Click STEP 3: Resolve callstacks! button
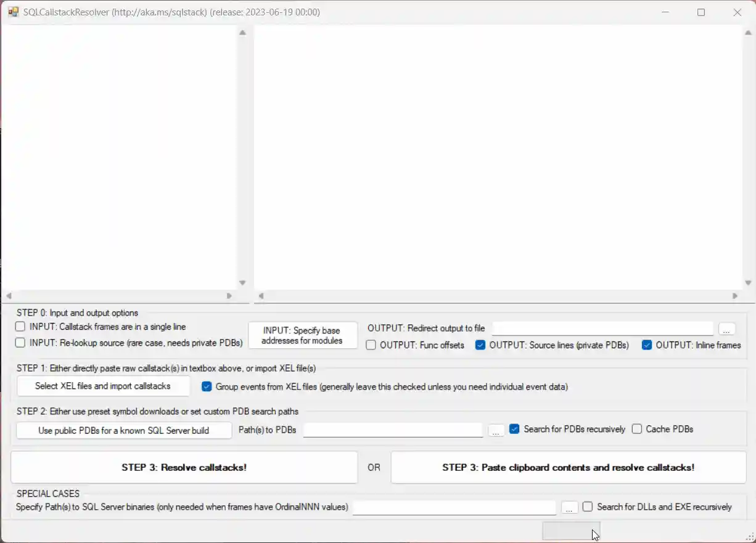Image resolution: width=756 pixels, height=543 pixels. click(x=184, y=467)
